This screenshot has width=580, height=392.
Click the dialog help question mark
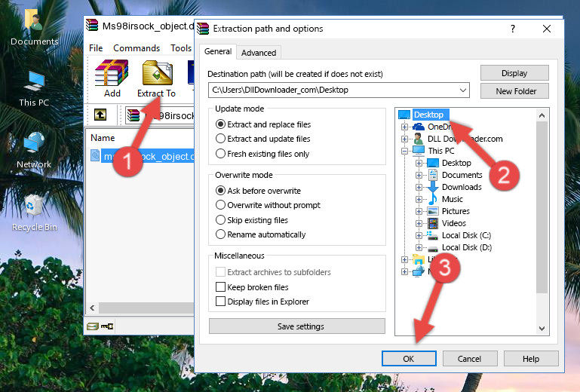click(x=513, y=29)
